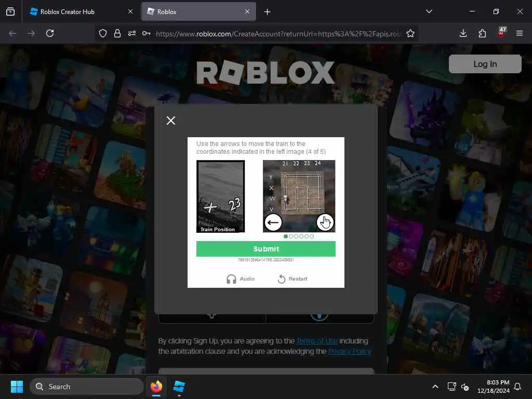Viewport: 532px width, 399px height.
Task: Open the Windows Start menu
Action: pos(17,387)
